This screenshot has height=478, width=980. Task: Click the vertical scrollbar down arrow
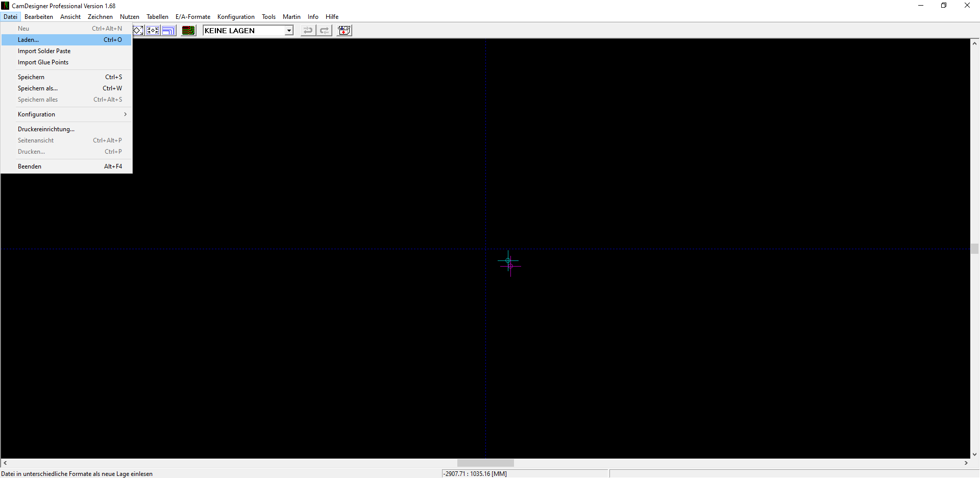[974, 454]
